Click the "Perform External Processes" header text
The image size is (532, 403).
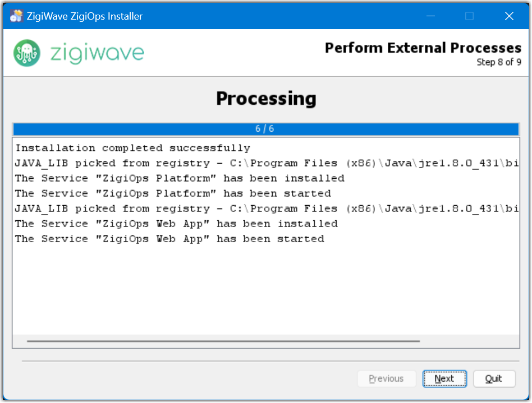tap(423, 48)
